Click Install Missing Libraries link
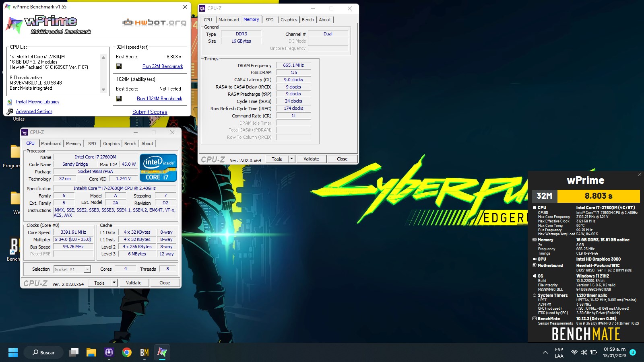The image size is (644, 362). pyautogui.click(x=37, y=102)
